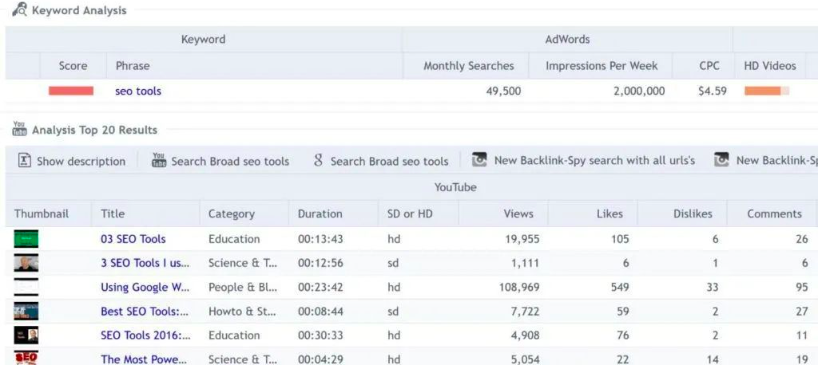Select the Howto & St... category cell

coord(242,311)
